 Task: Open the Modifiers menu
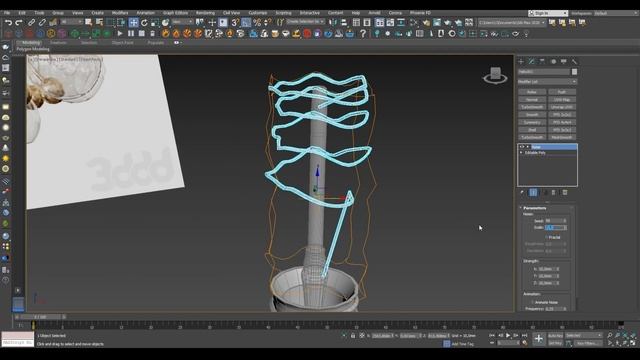120,13
